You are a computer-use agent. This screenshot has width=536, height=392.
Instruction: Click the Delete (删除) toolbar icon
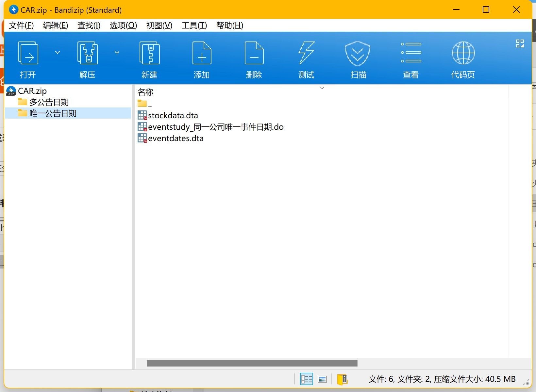(x=254, y=53)
